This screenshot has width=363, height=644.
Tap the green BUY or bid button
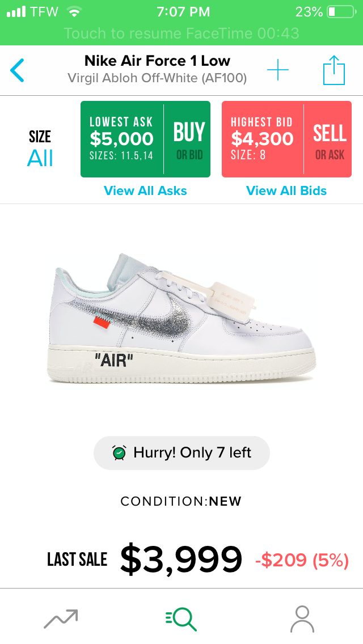[188, 139]
